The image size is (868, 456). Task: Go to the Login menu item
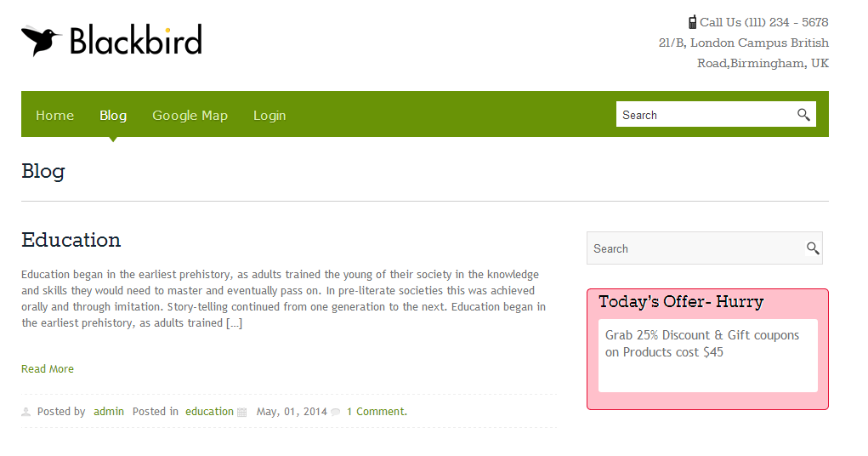(x=269, y=115)
